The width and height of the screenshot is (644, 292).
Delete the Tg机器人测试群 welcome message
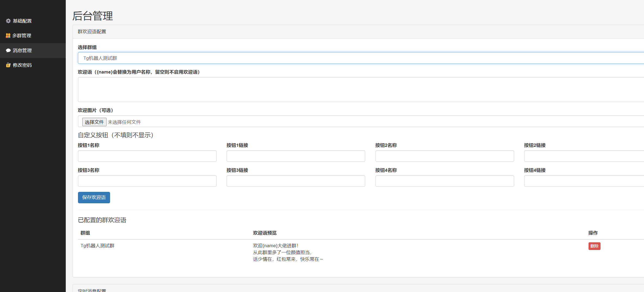(x=594, y=246)
